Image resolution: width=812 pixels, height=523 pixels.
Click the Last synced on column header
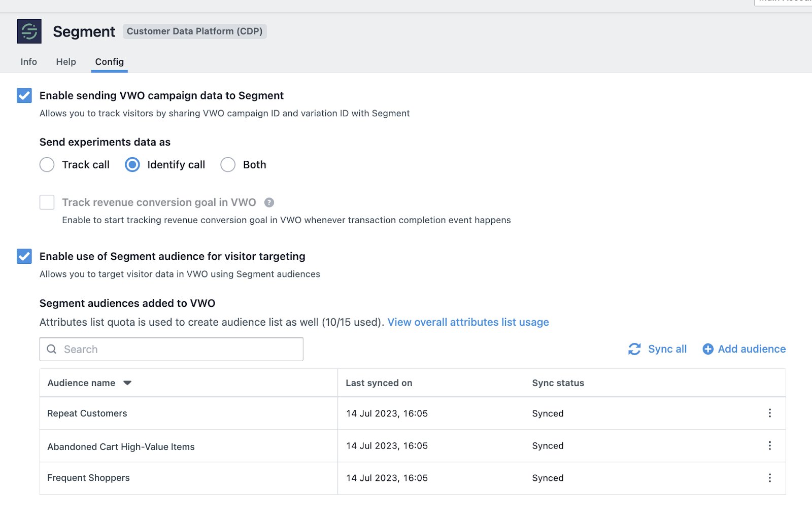[x=379, y=383]
